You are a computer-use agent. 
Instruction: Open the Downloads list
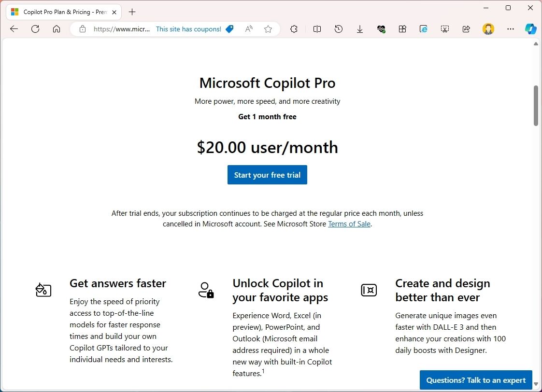pyautogui.click(x=359, y=29)
